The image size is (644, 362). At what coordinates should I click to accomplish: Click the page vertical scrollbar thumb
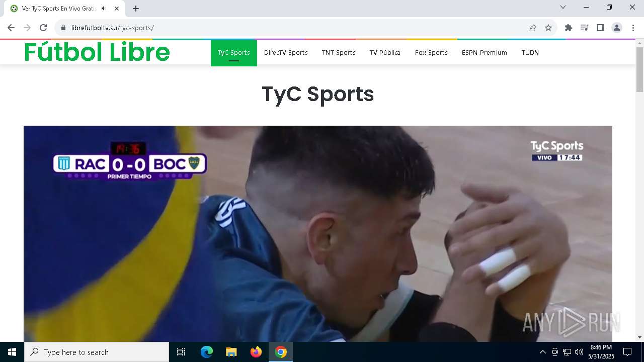639,69
